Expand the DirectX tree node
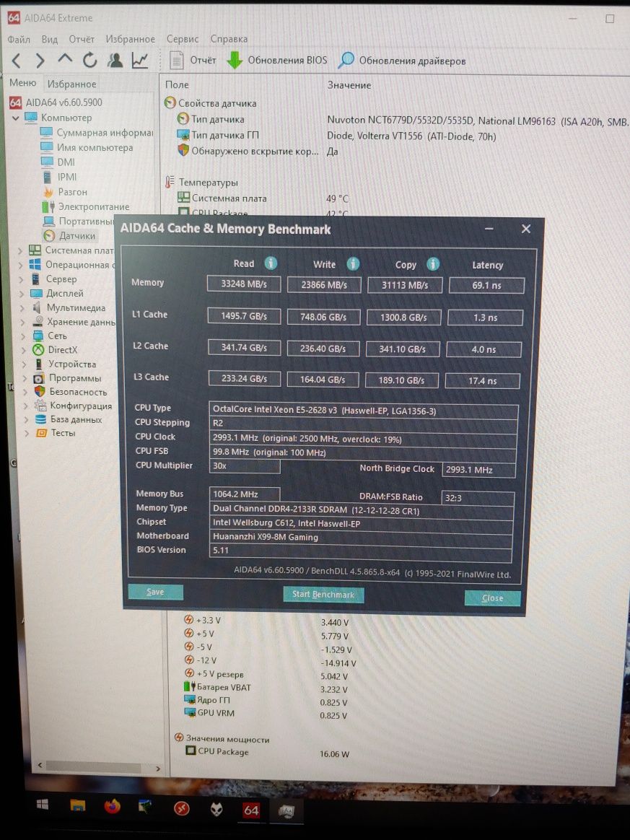Image resolution: width=630 pixels, height=840 pixels. coord(24,350)
